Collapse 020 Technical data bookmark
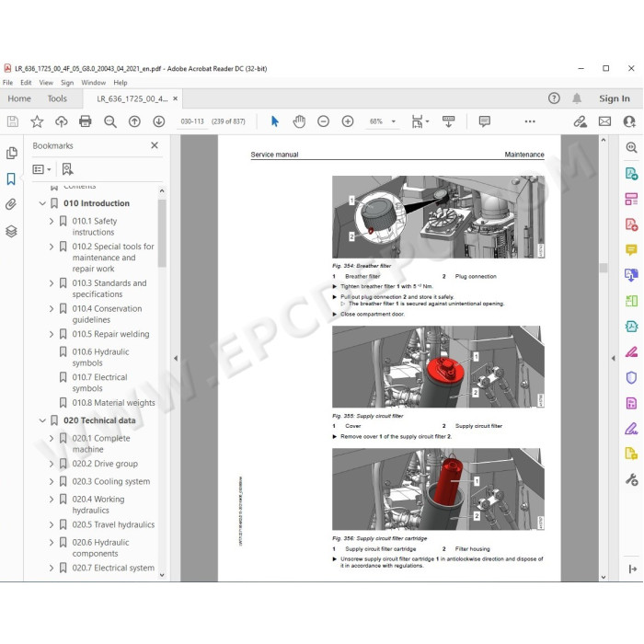Image resolution: width=644 pixels, height=644 pixels. click(x=42, y=420)
